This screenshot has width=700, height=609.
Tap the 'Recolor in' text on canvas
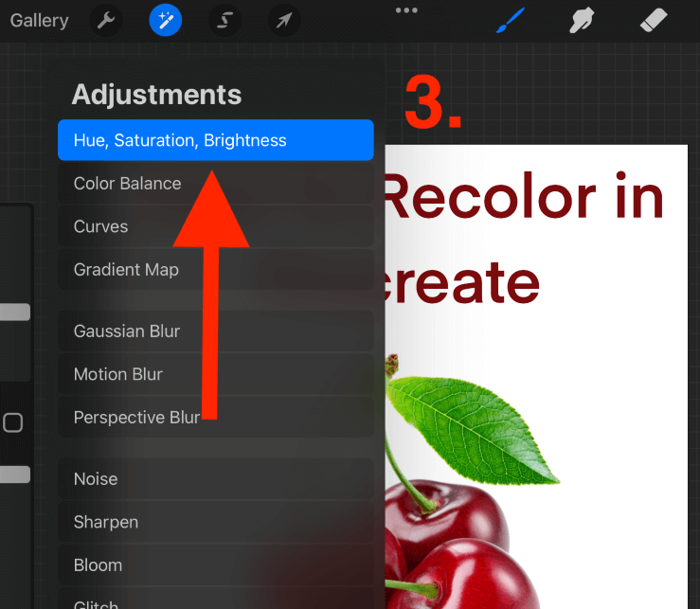click(524, 196)
